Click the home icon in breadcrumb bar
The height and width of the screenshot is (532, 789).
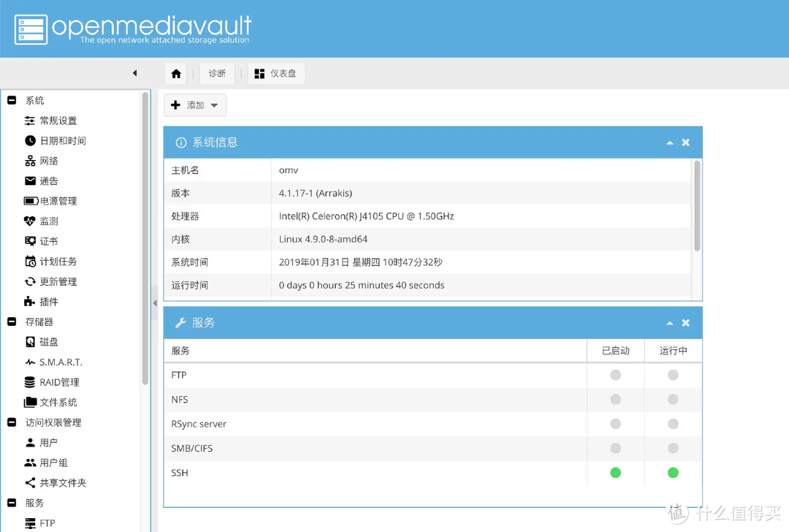click(x=176, y=74)
